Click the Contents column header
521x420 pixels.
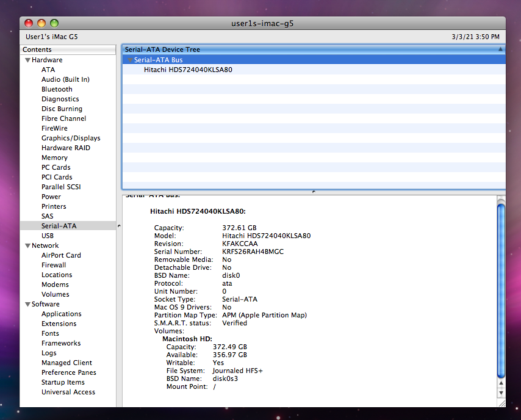coord(68,49)
